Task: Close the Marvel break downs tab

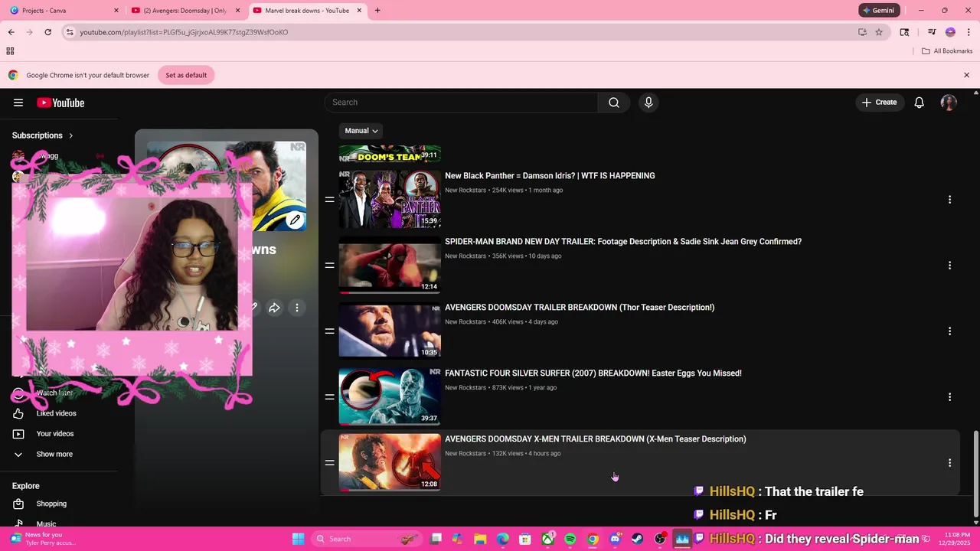Action: (359, 11)
